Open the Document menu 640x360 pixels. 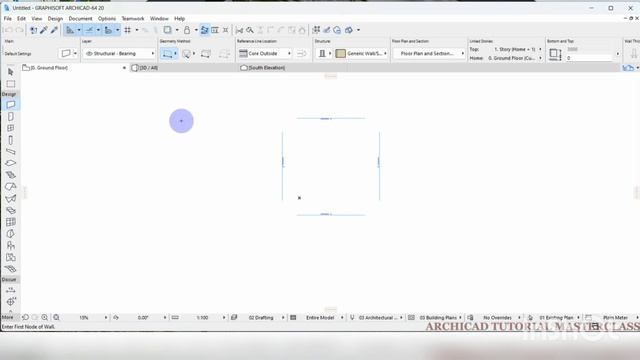tap(80, 19)
